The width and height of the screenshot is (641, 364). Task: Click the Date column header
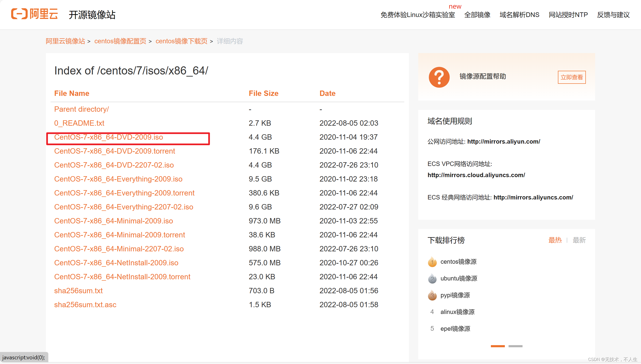[x=327, y=94]
